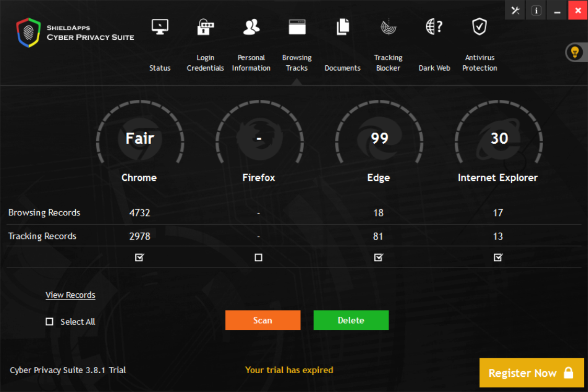Image resolution: width=588 pixels, height=392 pixels.
Task: Click Edge's browsing records value 18
Action: [378, 213]
